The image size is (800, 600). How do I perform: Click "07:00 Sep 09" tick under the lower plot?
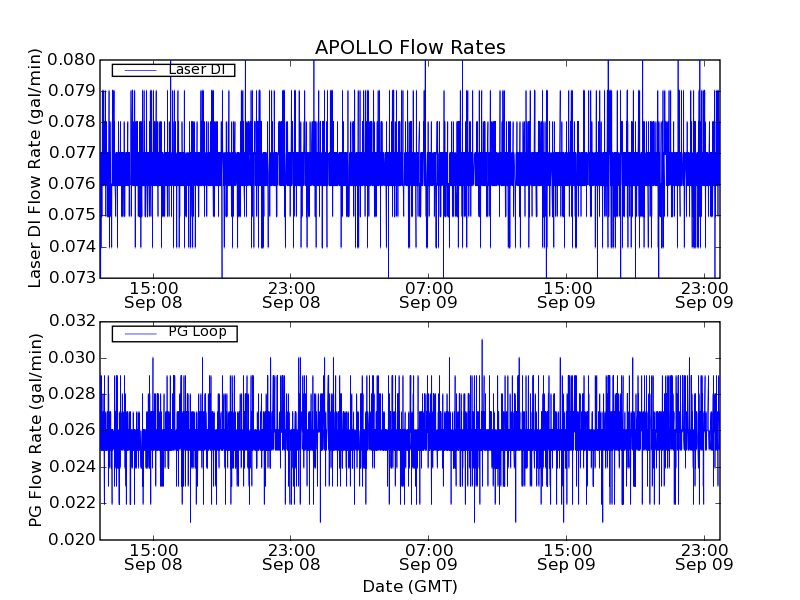(x=429, y=557)
